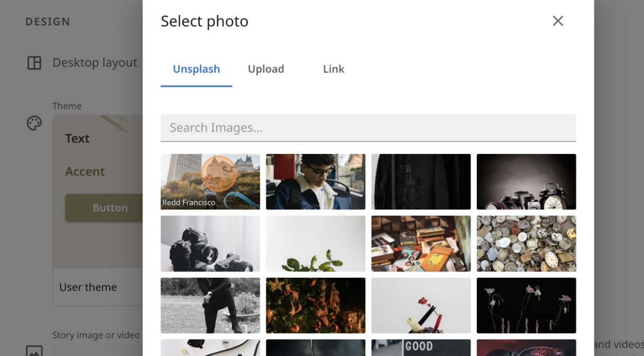Choose the pile of watch faces photo
This screenshot has height=356, width=644.
526,243
